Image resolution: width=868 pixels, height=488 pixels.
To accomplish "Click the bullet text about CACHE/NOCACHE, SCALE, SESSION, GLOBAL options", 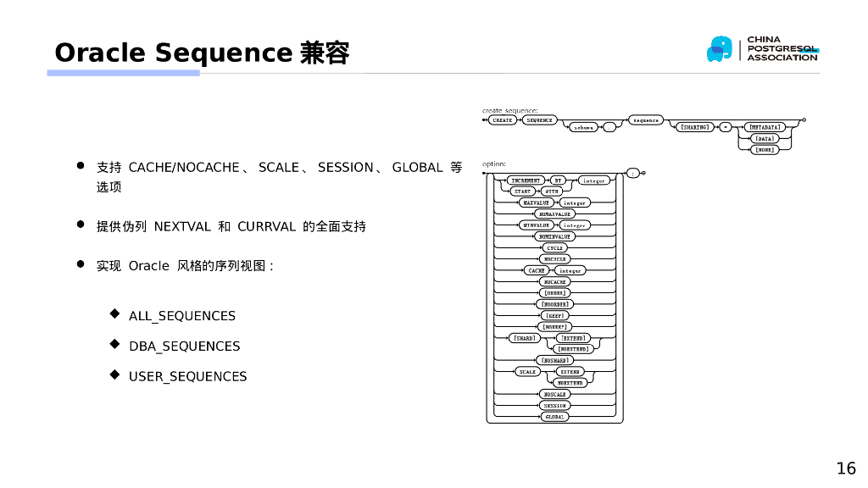I will coord(279,176).
